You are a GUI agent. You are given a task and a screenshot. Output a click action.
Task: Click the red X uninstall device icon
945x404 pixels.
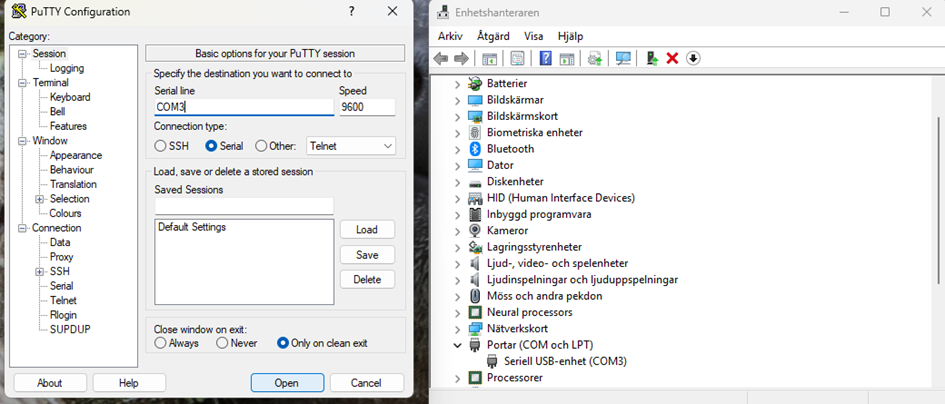coord(673,58)
